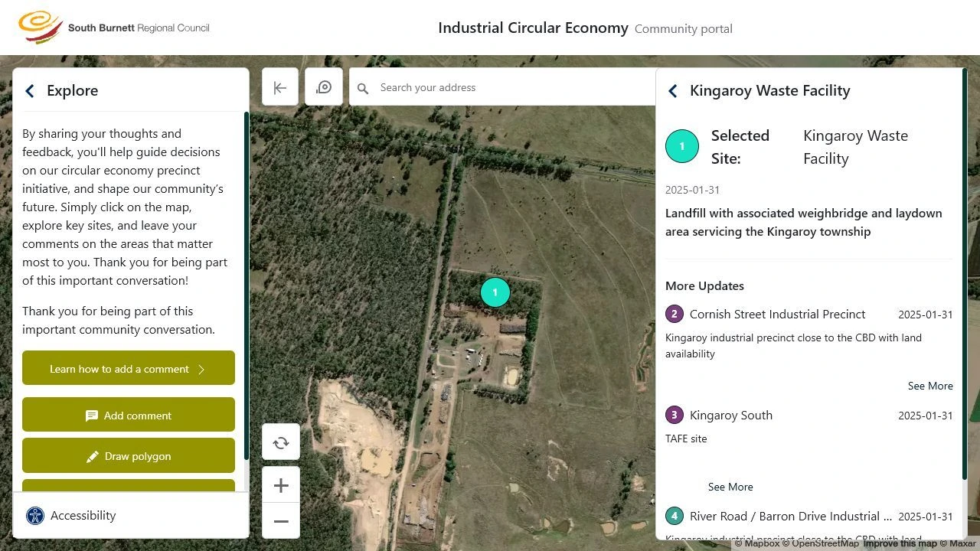Viewport: 980px width, 551px height.
Task: Open the Accessibility options
Action: (70, 516)
